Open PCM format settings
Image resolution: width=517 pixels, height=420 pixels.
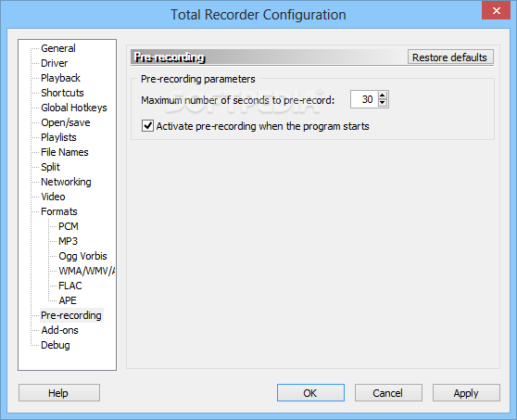(x=69, y=226)
